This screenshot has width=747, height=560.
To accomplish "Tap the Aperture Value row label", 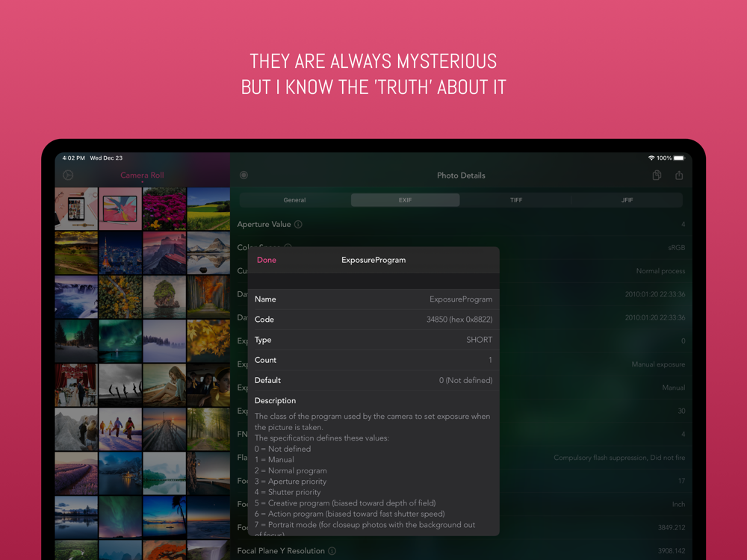I will click(264, 224).
